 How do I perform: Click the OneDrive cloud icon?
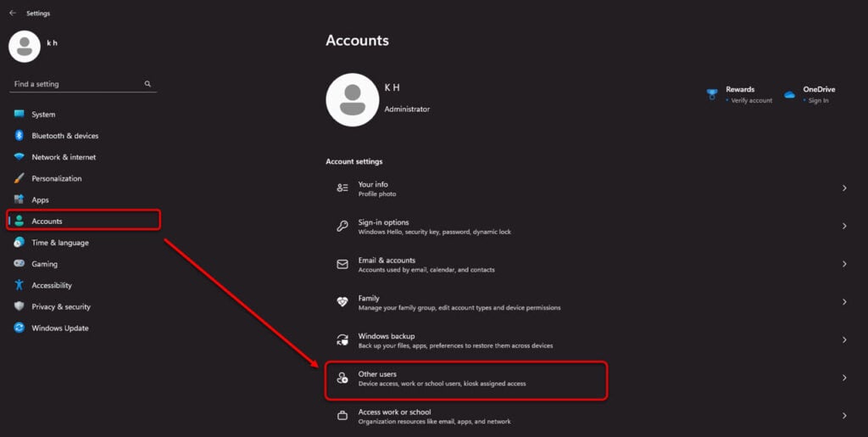click(x=789, y=95)
